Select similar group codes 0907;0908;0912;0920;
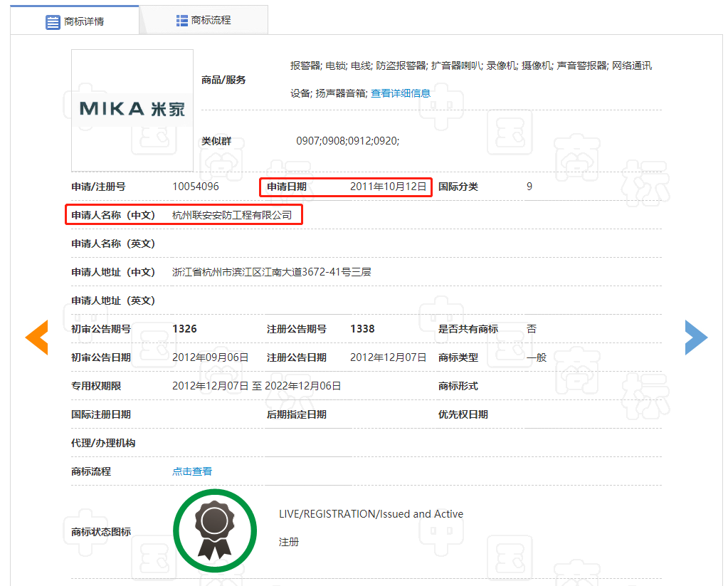 [348, 141]
